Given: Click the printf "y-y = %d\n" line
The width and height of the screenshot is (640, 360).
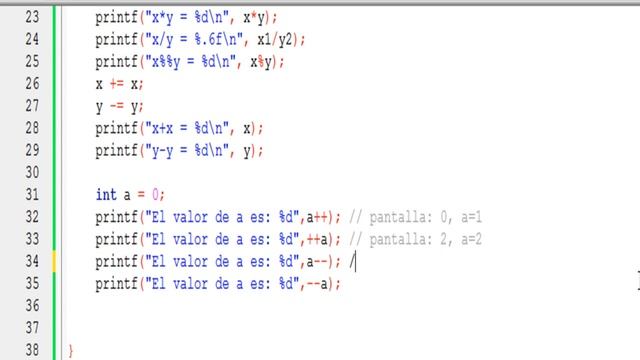Looking at the screenshot, I should (180, 151).
